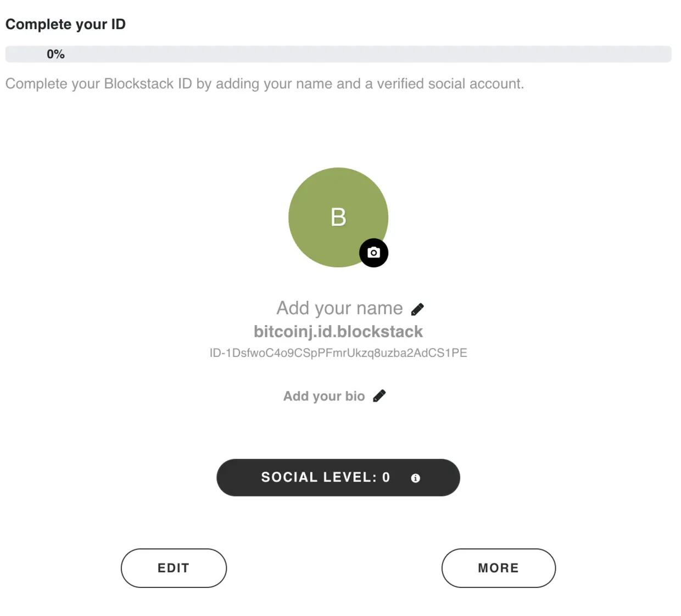Click the EDIT button

[x=174, y=568]
